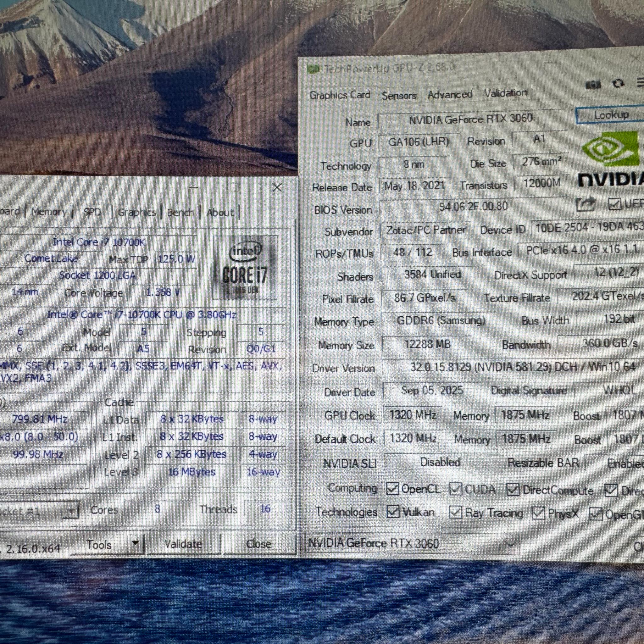
Task: Toggle the DirectCompute checkbox
Action: pyautogui.click(x=513, y=490)
